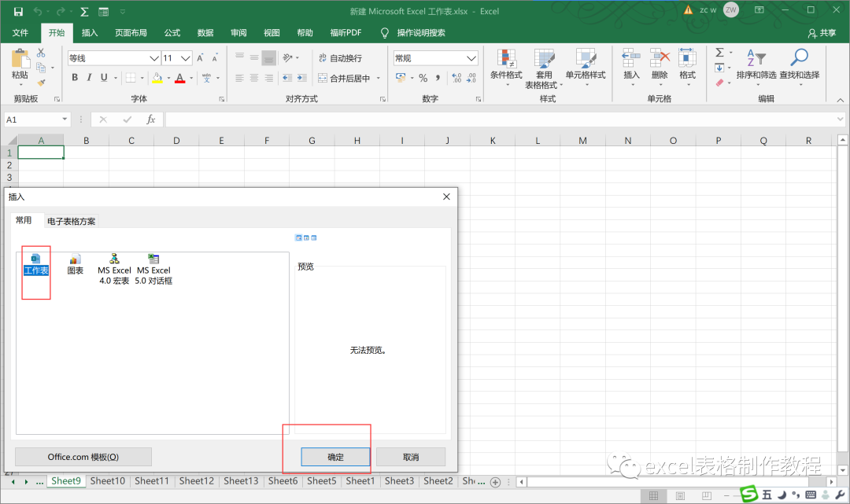Open Find and Select (查找和选择)
The width and height of the screenshot is (850, 504).
pos(800,66)
